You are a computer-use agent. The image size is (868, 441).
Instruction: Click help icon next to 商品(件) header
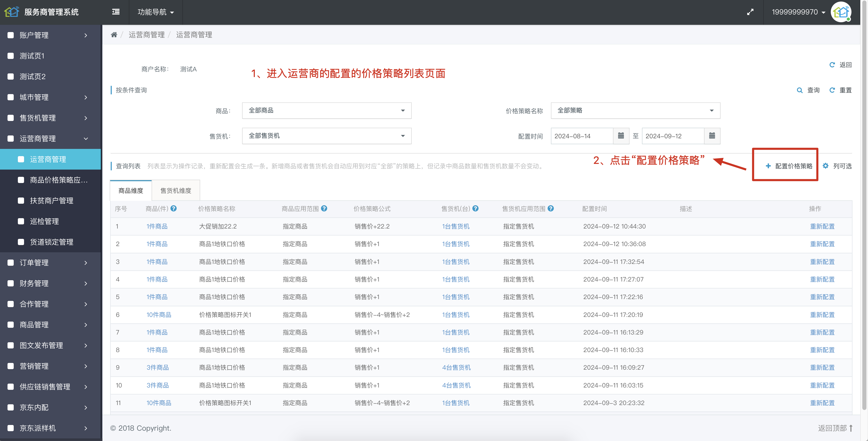[174, 209]
